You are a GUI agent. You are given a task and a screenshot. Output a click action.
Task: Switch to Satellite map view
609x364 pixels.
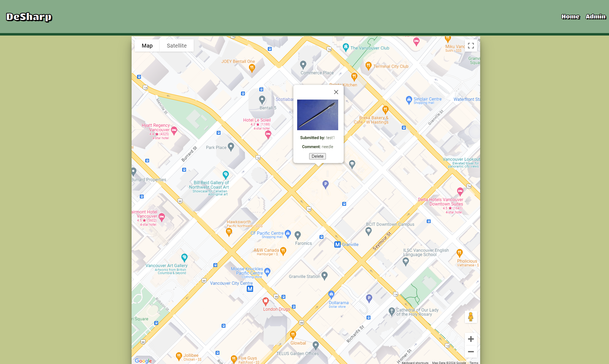click(x=176, y=46)
